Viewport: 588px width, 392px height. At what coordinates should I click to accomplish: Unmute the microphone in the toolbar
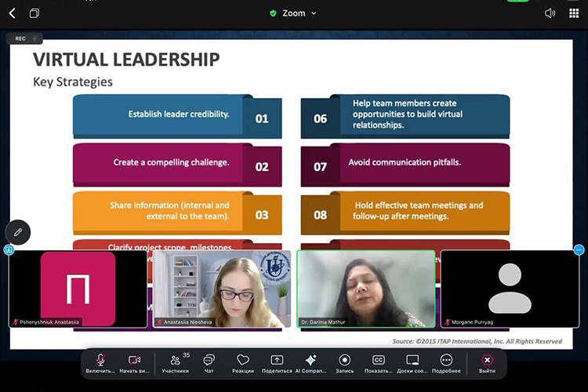point(100,360)
